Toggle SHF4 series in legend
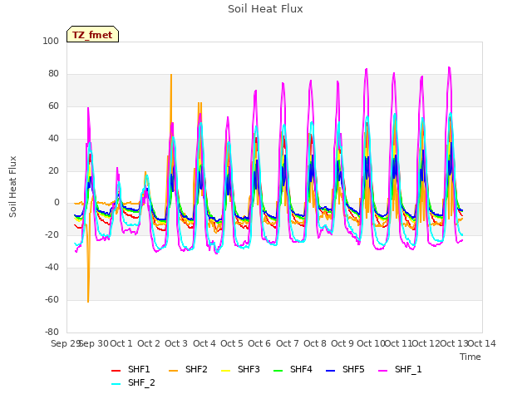 tap(293, 369)
